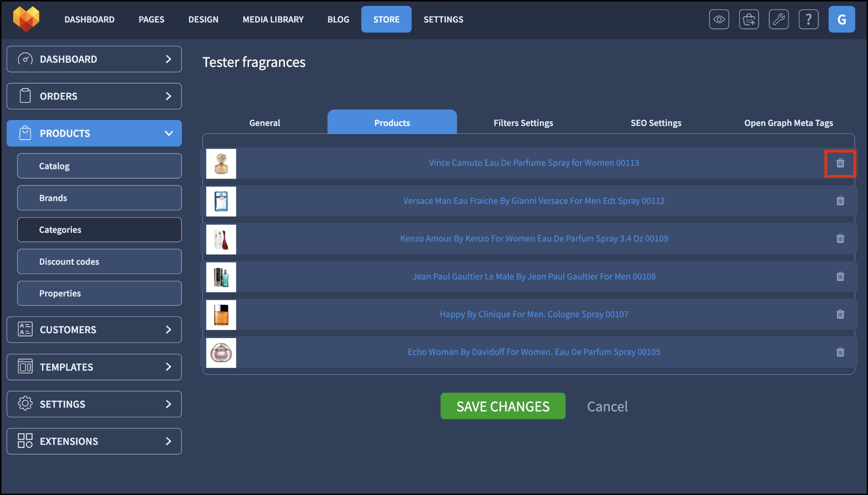Open Pages in the top navigation

(x=151, y=20)
